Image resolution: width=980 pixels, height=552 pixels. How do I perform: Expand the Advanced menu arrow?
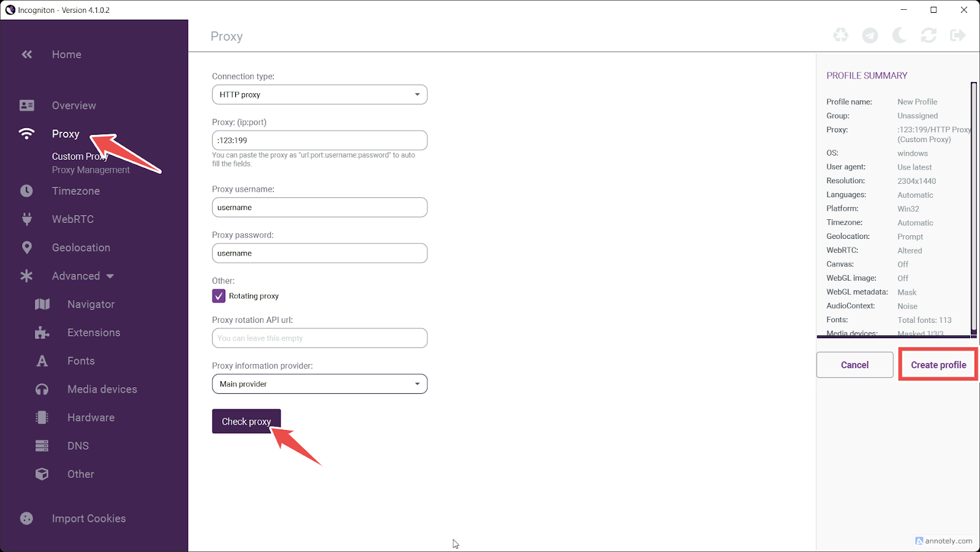110,276
